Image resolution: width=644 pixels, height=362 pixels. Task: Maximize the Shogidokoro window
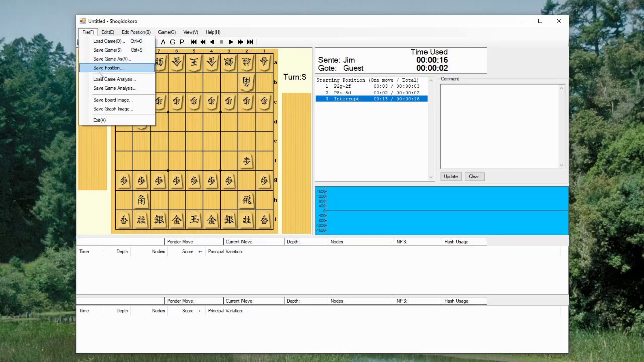pyautogui.click(x=540, y=21)
